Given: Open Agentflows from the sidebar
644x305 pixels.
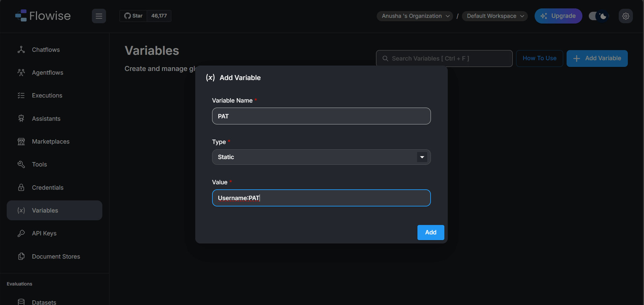Looking at the screenshot, I should point(47,73).
